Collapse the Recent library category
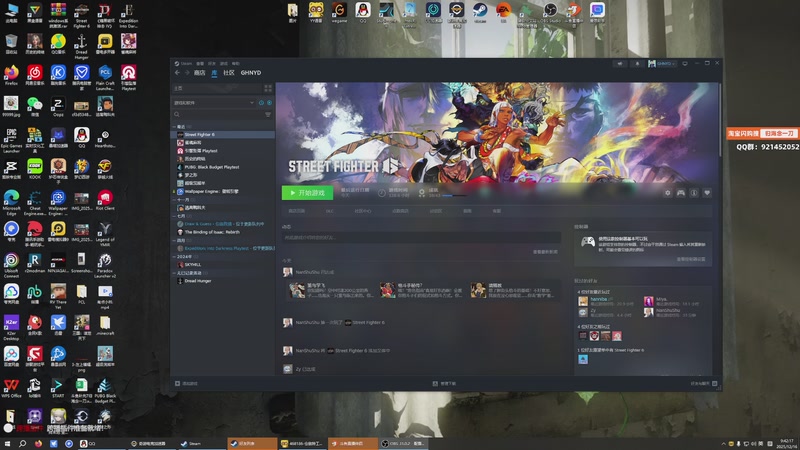Screen dimensions: 800x450 point(174,127)
